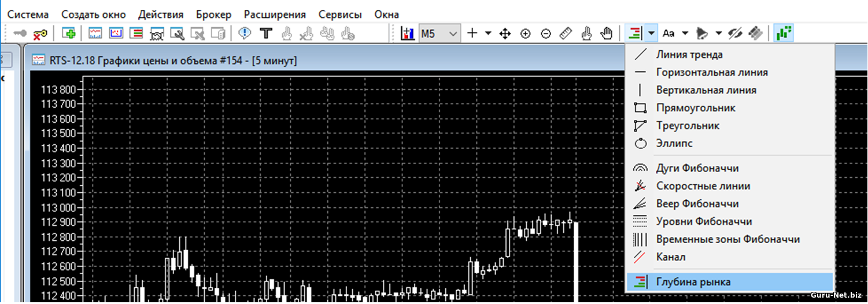Click the chart bars icon beside M5
Image resolution: width=868 pixels, height=304 pixels.
pos(408,34)
